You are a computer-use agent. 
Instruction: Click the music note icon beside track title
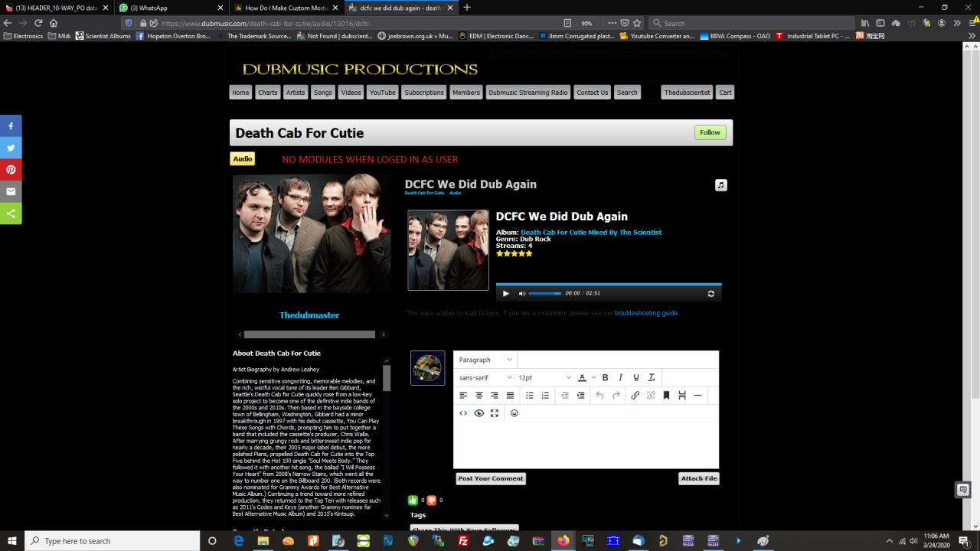[720, 185]
